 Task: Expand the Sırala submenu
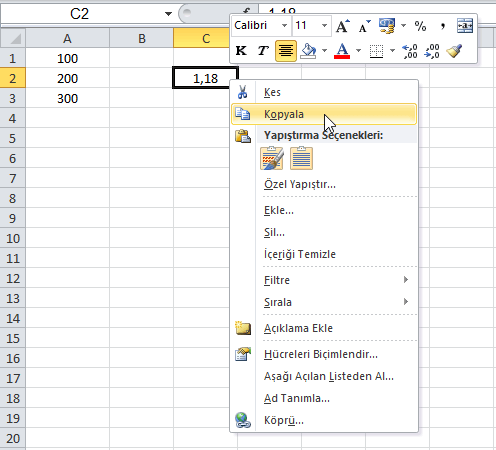324,302
